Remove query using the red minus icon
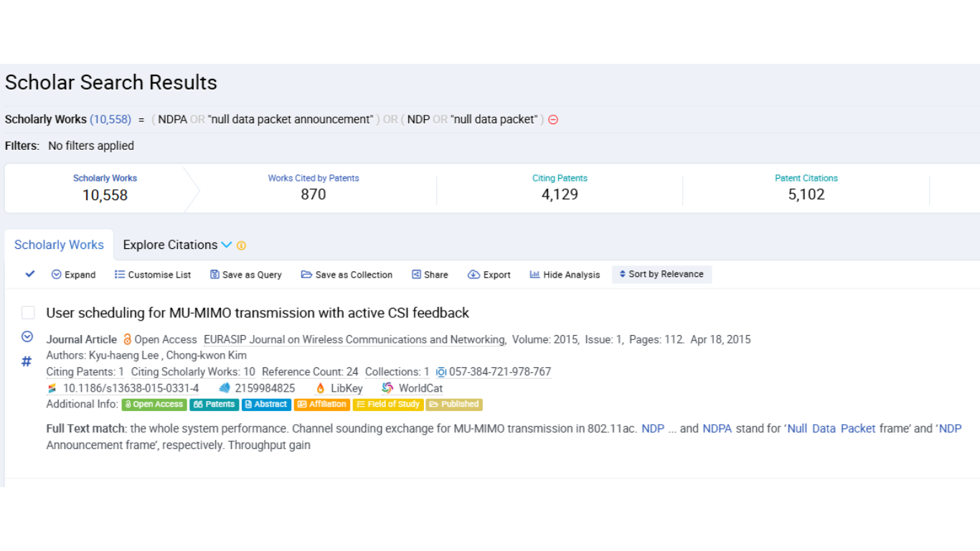This screenshot has height=551, width=980. tap(553, 120)
